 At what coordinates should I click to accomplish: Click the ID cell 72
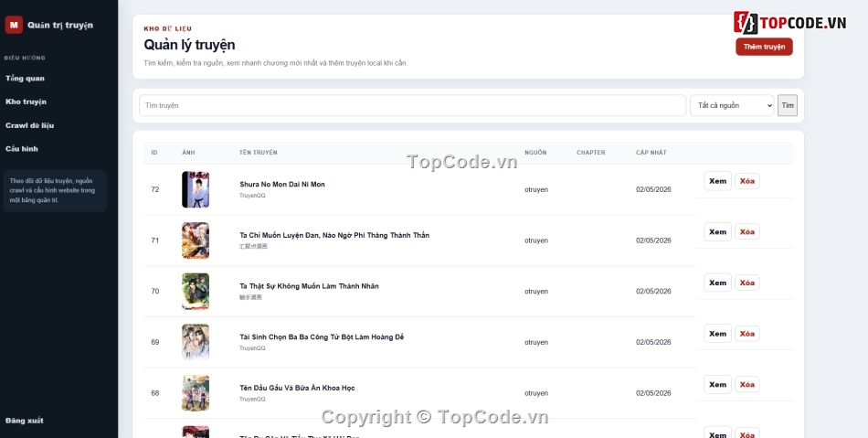point(155,189)
